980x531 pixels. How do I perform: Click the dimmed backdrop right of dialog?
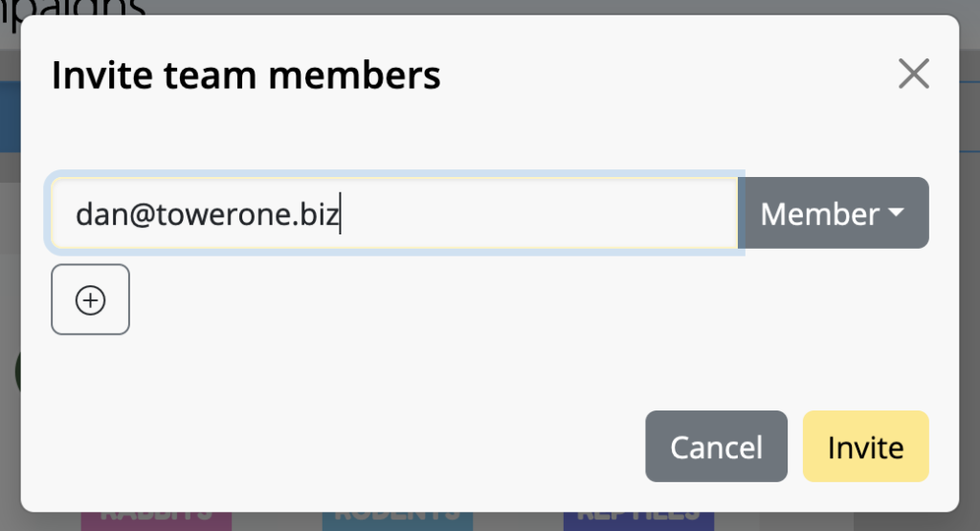969,312
